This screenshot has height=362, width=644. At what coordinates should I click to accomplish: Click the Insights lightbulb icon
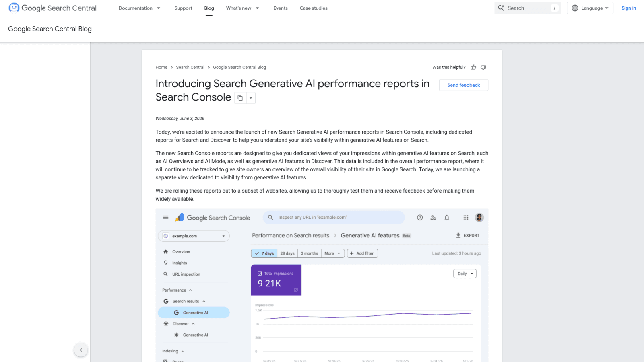165,263
